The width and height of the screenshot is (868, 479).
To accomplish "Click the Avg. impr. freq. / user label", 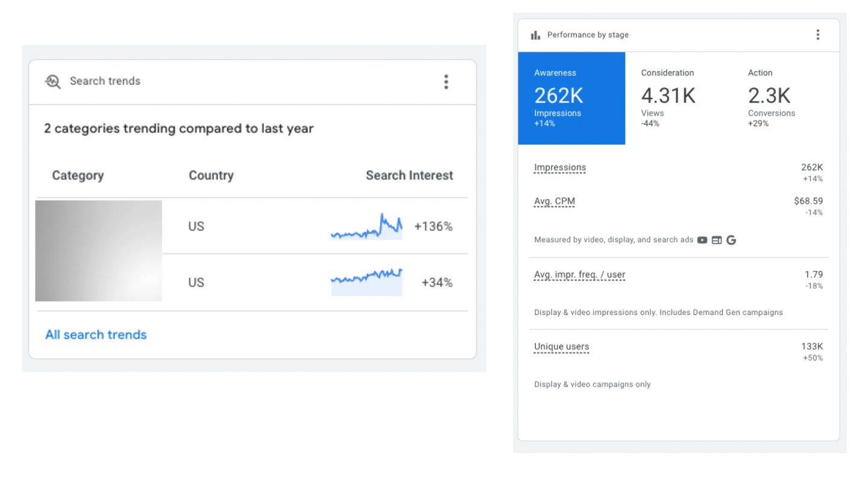I will point(579,274).
